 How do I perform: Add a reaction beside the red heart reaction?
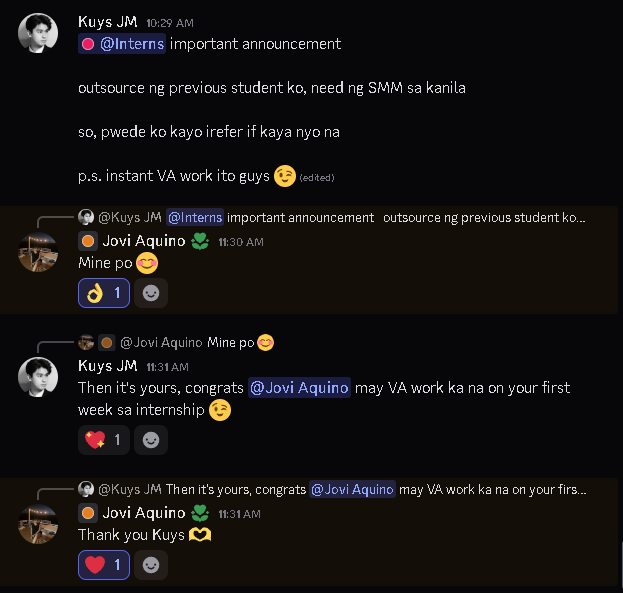click(x=151, y=565)
